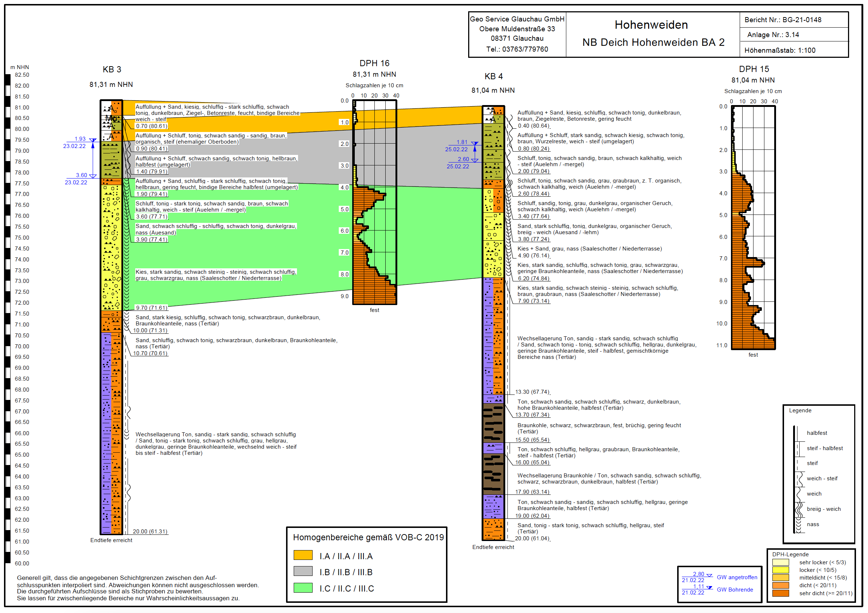Click the 'Endtiefe erreicht' label under KB 4
The height and width of the screenshot is (613, 868).
(493, 547)
